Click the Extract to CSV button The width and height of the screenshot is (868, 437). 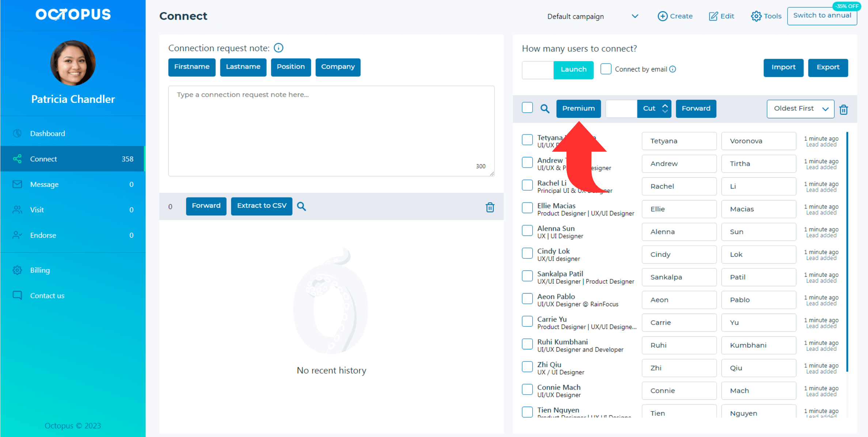click(262, 205)
